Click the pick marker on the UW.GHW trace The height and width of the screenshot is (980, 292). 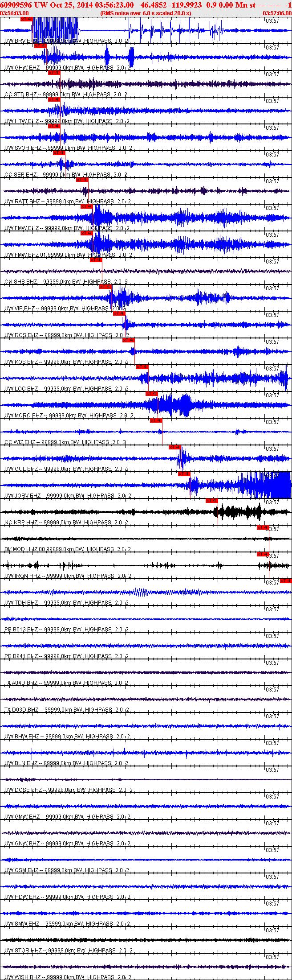40,45
